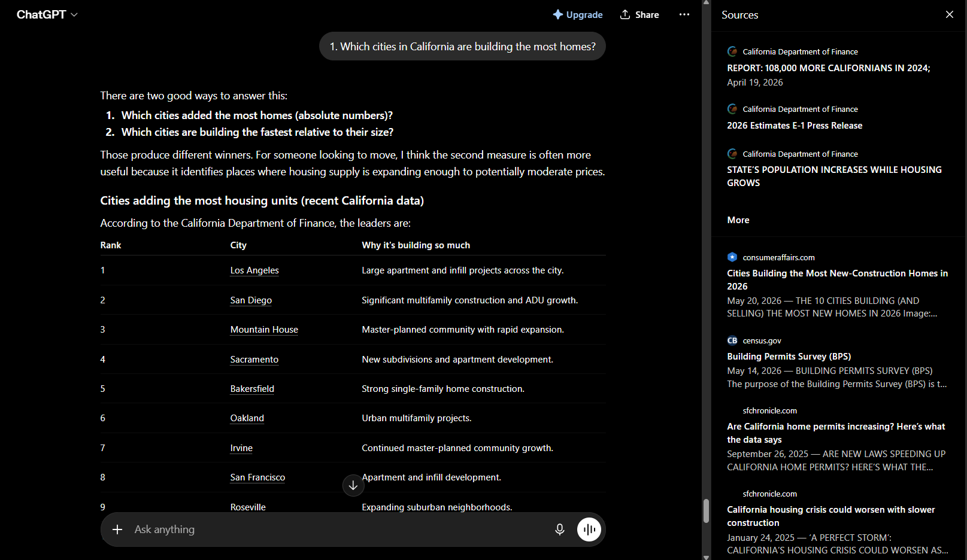Jump down with the scroll-to-bottom arrow button
The height and width of the screenshot is (560, 967).
[353, 485]
